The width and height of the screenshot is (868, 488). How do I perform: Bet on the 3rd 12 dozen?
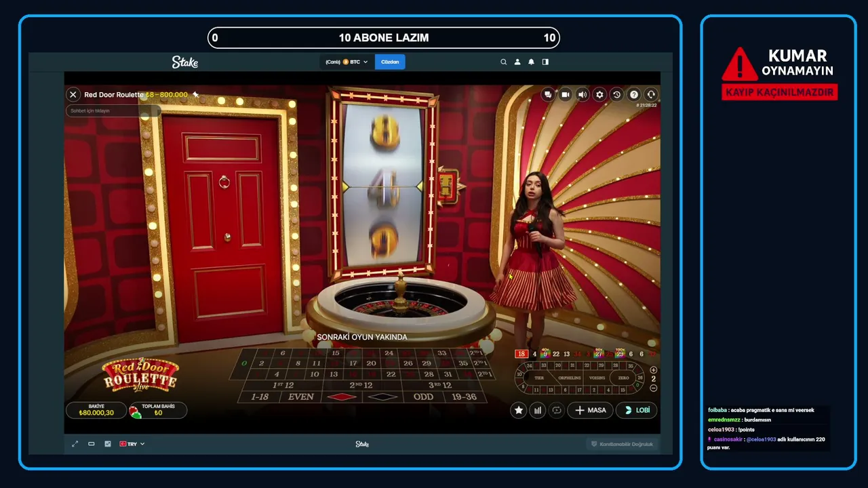(x=441, y=385)
